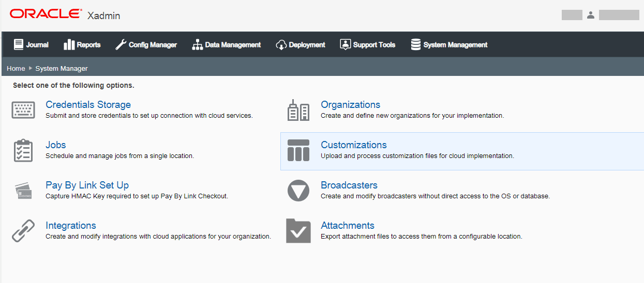Click the Data Management hierarchy icon
Screen dimensions: 644x283
pyautogui.click(x=197, y=44)
